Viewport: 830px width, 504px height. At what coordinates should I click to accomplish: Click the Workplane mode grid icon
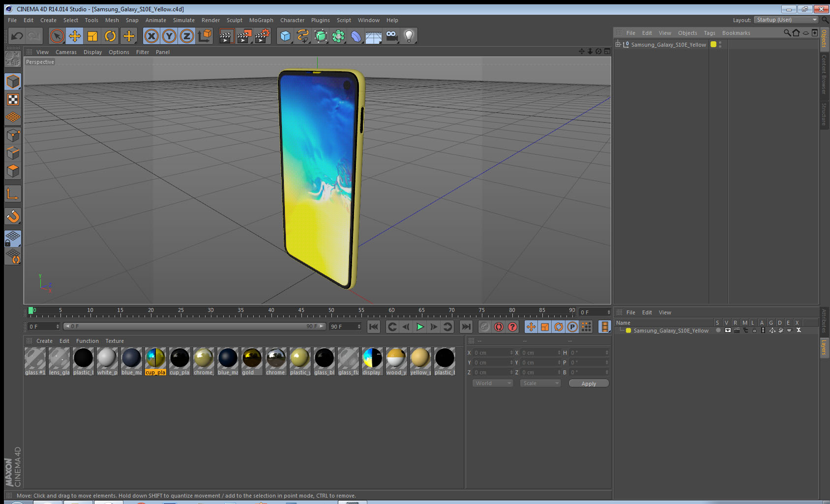click(13, 117)
